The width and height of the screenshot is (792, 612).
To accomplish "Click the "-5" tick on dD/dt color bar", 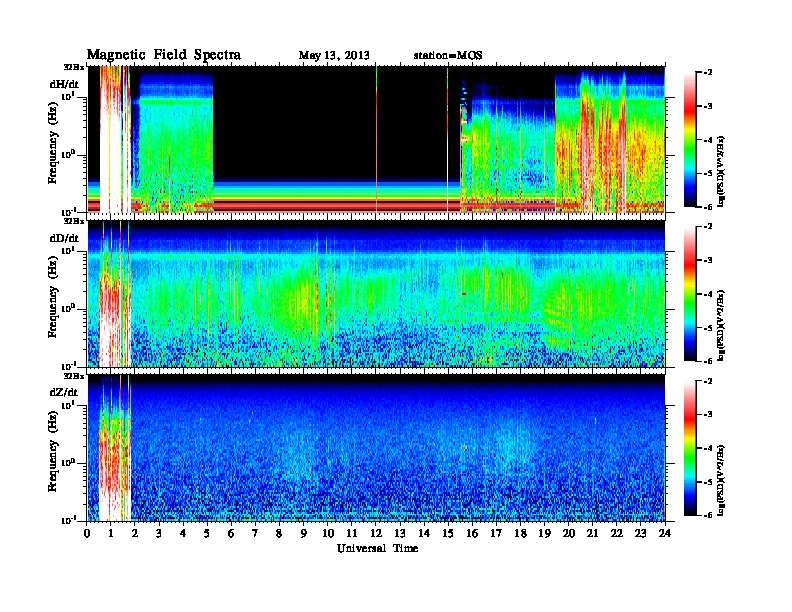I will click(x=708, y=328).
